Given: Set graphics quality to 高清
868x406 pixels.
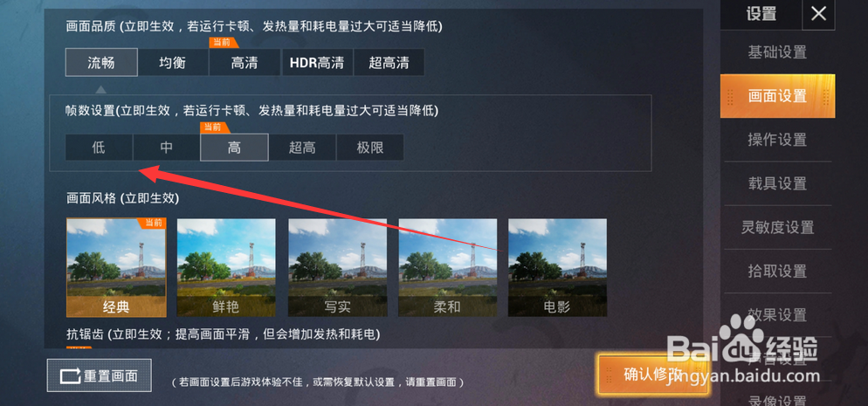Looking at the screenshot, I should coord(245,63).
